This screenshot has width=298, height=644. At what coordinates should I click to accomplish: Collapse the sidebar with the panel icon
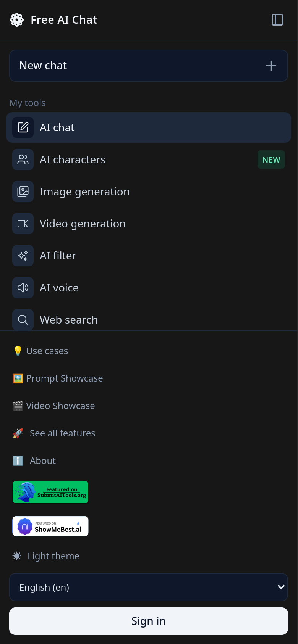277,20
